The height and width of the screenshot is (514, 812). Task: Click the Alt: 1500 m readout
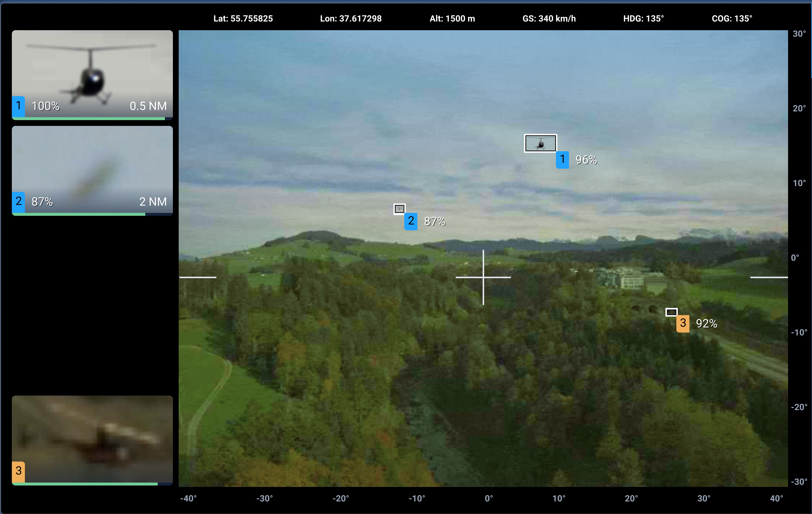[452, 19]
